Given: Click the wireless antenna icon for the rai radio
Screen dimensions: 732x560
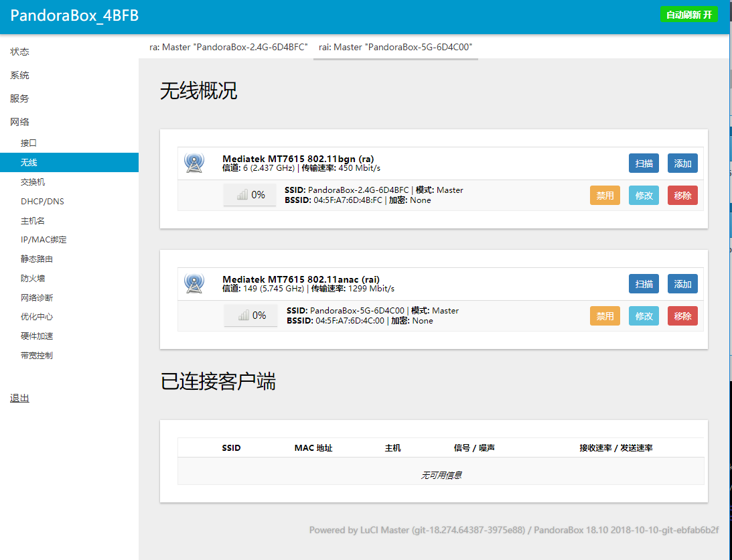Looking at the screenshot, I should pyautogui.click(x=194, y=283).
